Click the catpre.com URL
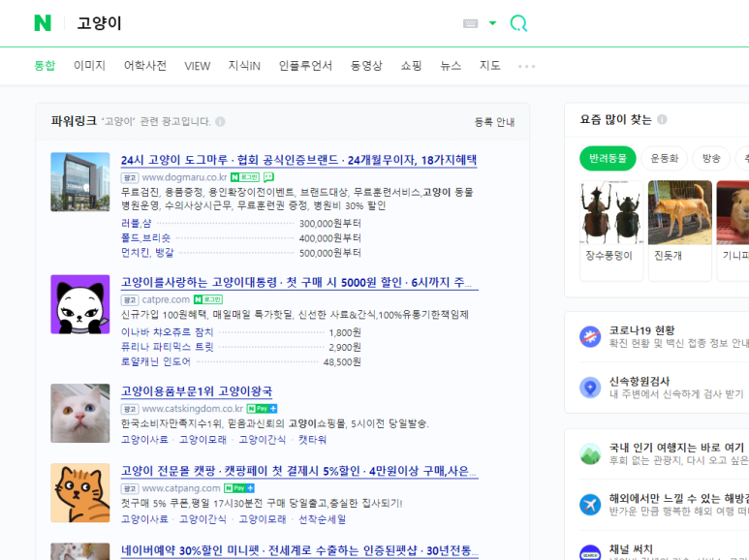The width and height of the screenshot is (749, 560). point(166,299)
